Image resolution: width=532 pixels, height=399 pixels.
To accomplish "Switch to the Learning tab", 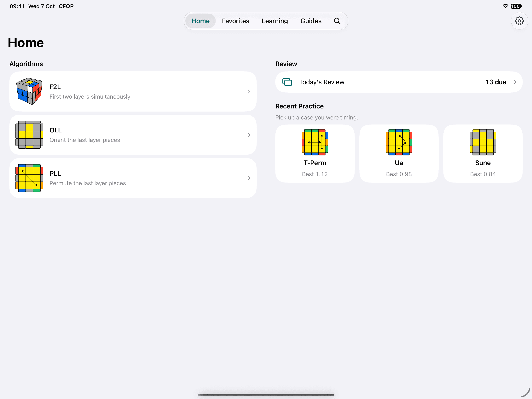I will click(x=275, y=21).
